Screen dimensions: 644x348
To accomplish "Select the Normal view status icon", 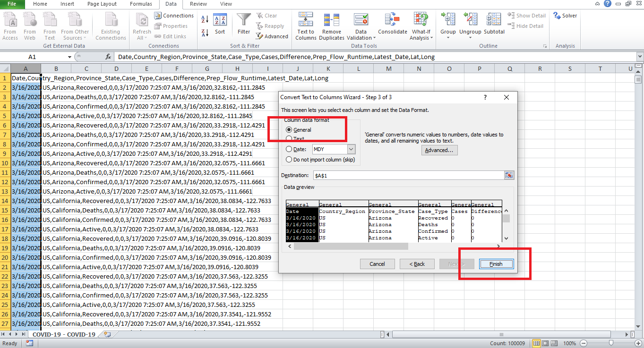I will pyautogui.click(x=536, y=343).
